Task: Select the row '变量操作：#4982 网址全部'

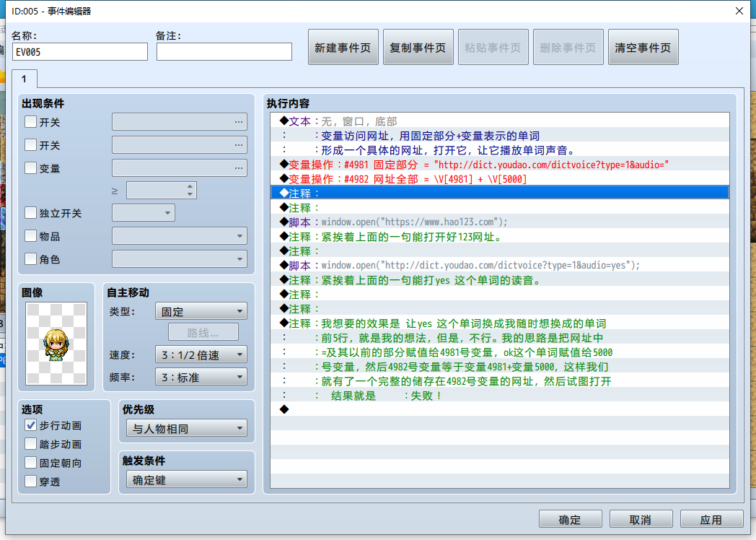Action: (500, 179)
